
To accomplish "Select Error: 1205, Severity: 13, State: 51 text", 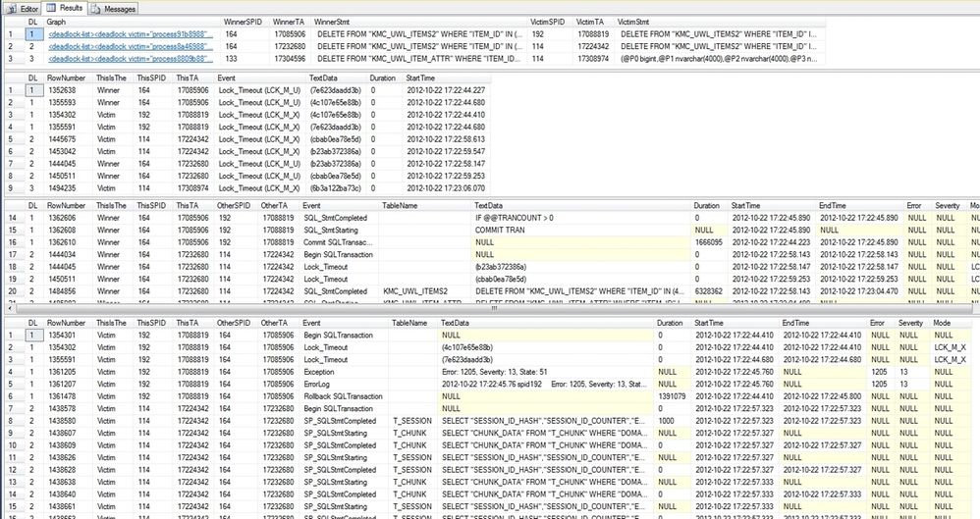I will [547, 372].
